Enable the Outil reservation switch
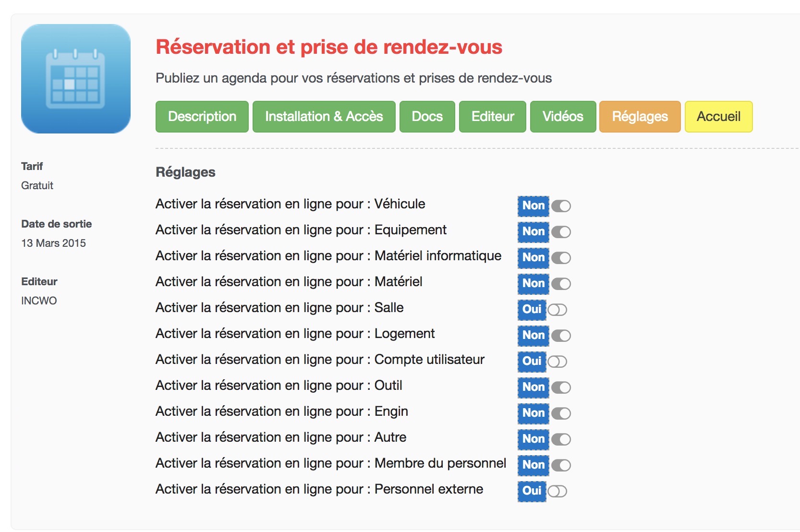The height and width of the screenshot is (532, 800). point(561,387)
